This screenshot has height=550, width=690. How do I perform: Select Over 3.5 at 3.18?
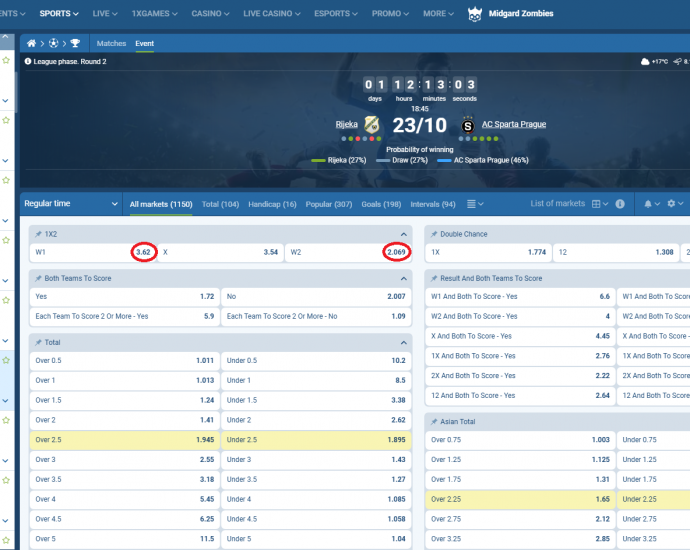coord(125,480)
